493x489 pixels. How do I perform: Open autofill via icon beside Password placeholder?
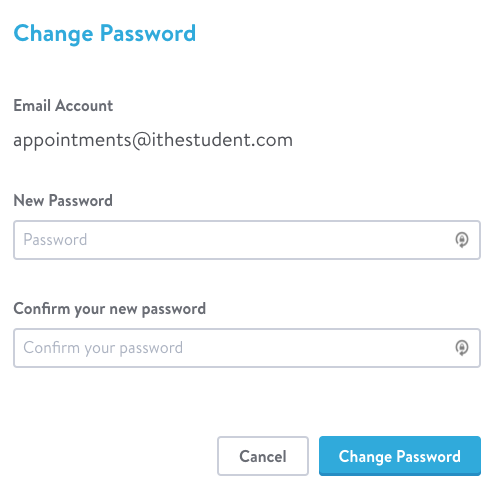[462, 240]
